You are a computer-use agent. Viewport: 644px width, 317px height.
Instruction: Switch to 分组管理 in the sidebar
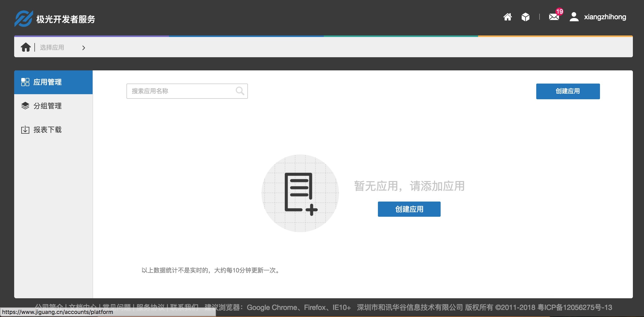48,106
